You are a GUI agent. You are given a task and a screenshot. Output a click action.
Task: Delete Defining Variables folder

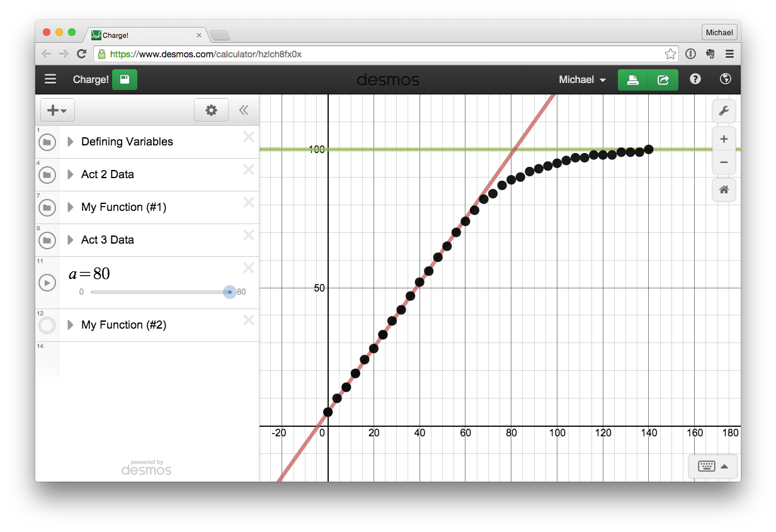coord(249,137)
